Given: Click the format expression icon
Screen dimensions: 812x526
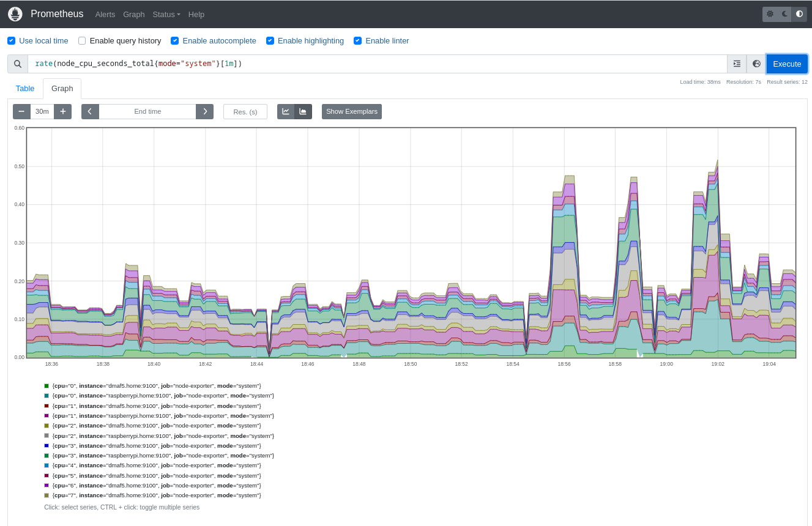Looking at the screenshot, I should (x=737, y=64).
